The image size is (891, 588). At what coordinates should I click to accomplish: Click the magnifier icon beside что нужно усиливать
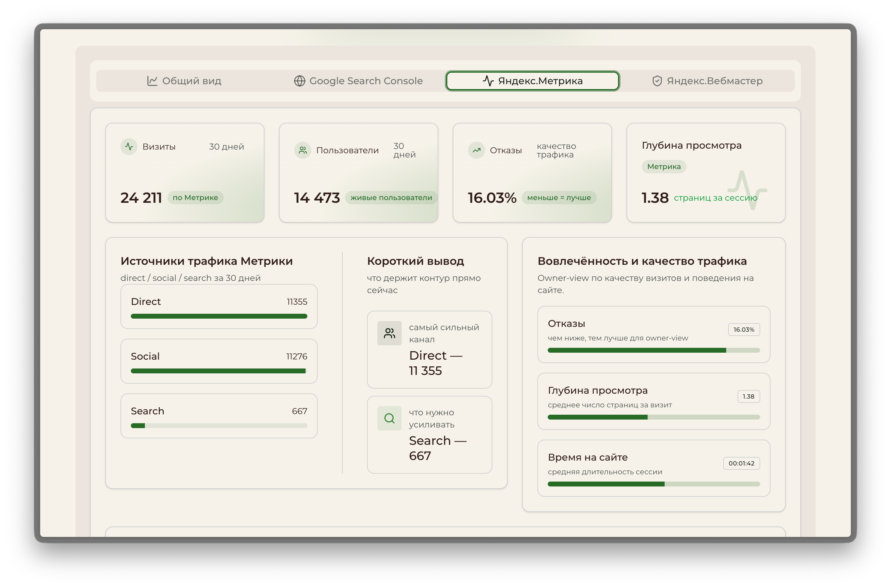pos(389,418)
